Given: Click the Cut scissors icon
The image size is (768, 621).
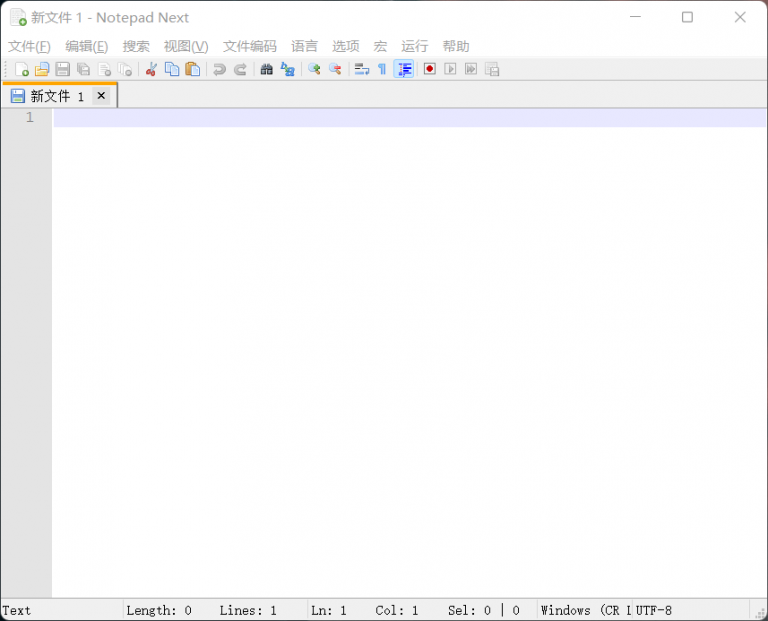Looking at the screenshot, I should [151, 69].
